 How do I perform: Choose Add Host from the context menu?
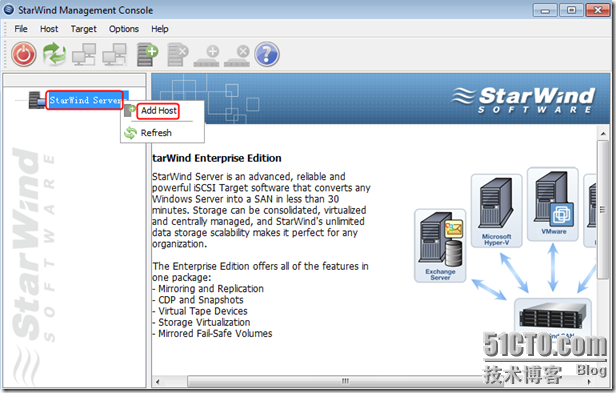159,111
